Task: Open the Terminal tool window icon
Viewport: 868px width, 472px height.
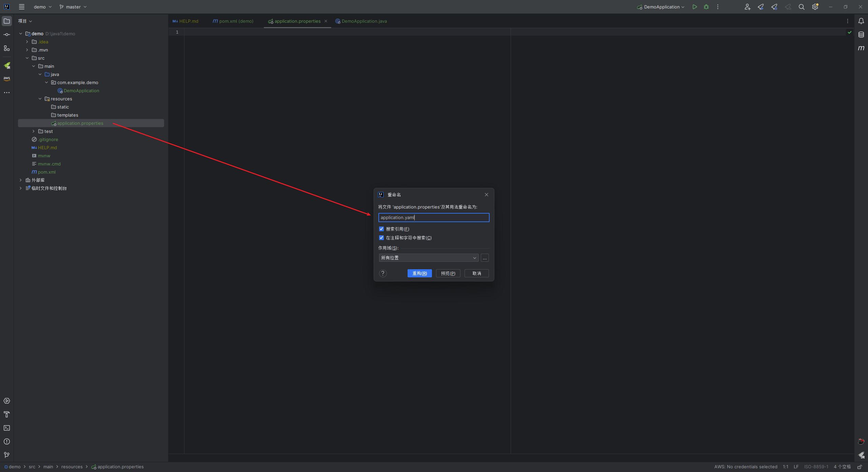Action: (x=7, y=428)
